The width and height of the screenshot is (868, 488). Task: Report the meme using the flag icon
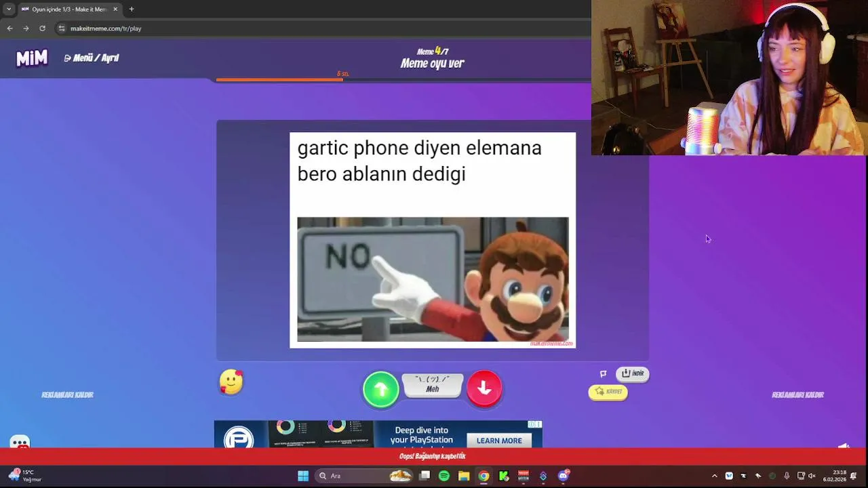click(604, 373)
